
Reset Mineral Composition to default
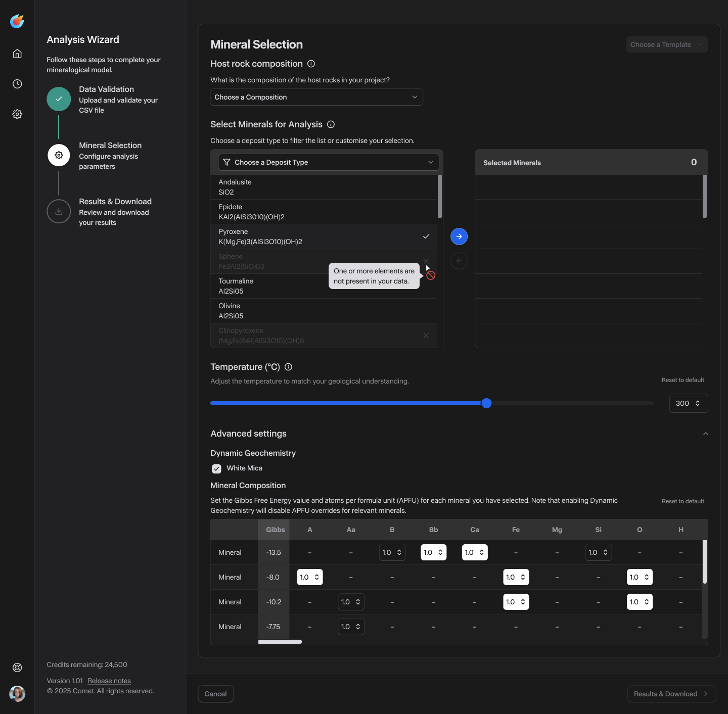point(682,501)
